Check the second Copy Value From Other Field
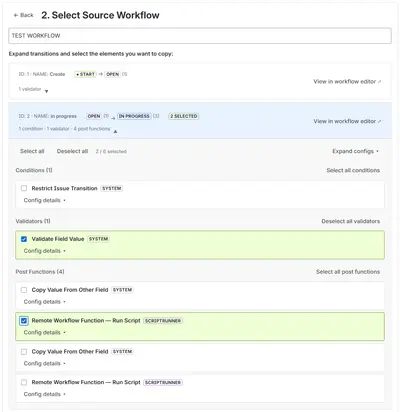Image resolution: width=400 pixels, height=412 pixels. point(24,352)
